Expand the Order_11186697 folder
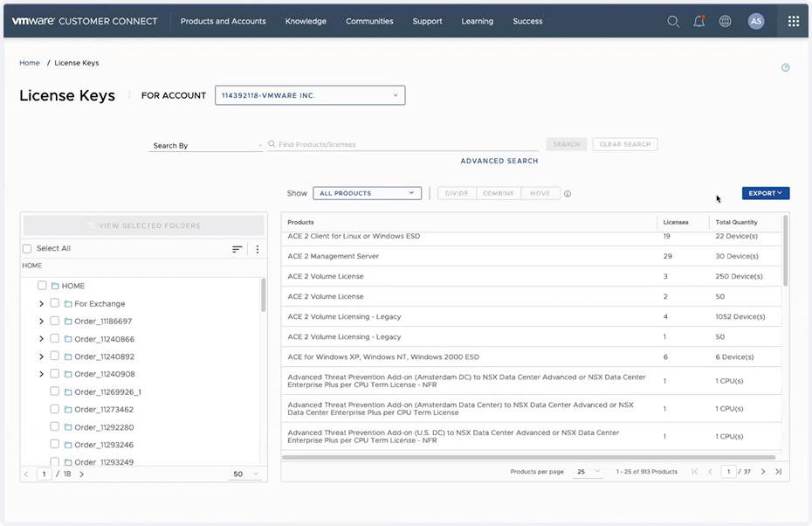 pos(41,322)
